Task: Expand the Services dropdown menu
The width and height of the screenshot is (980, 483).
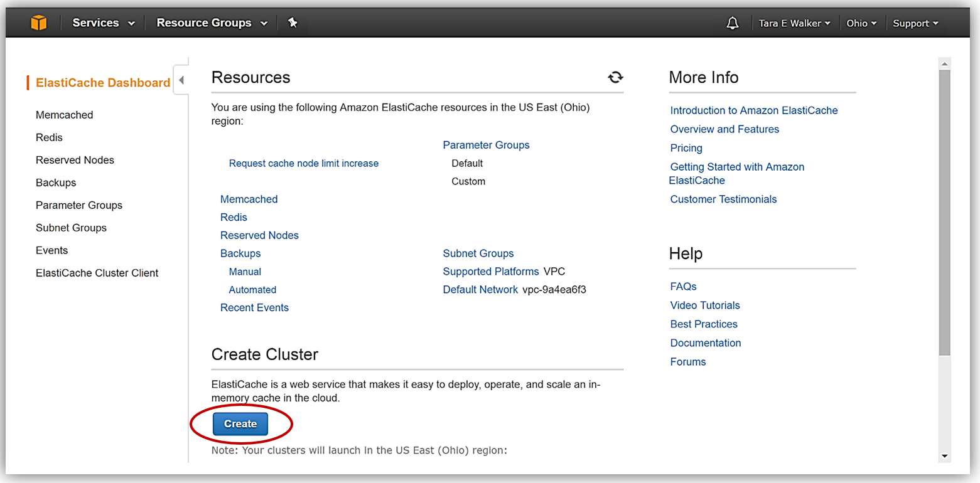Action: coord(104,23)
